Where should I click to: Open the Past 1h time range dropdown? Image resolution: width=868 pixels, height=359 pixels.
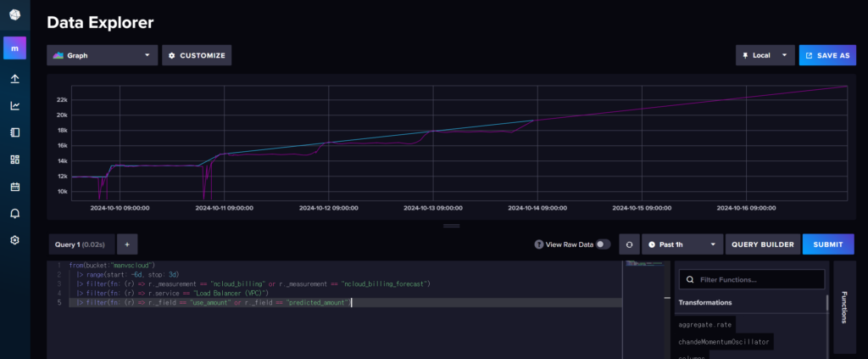(682, 244)
